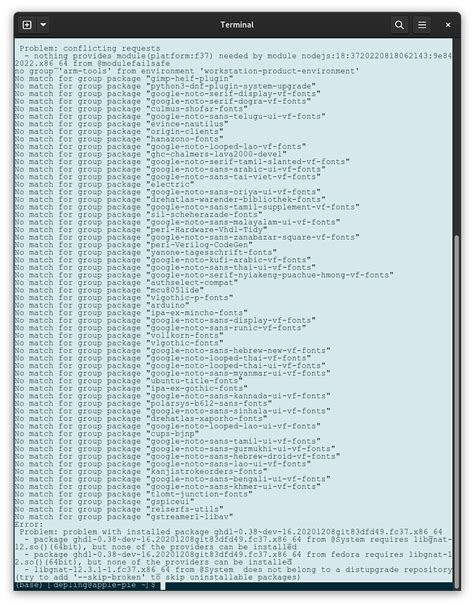The image size is (474, 606).
Task: Click the "evince-nautilus" package line
Action: [122, 124]
